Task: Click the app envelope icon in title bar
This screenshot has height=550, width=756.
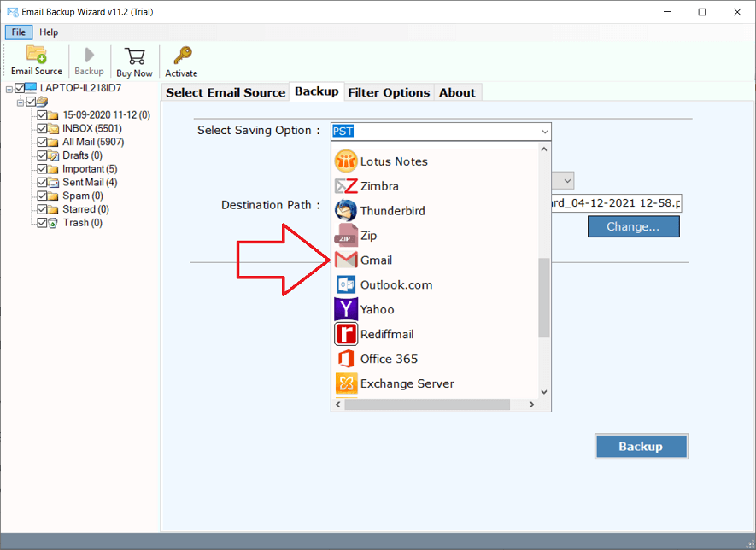Action: click(13, 12)
